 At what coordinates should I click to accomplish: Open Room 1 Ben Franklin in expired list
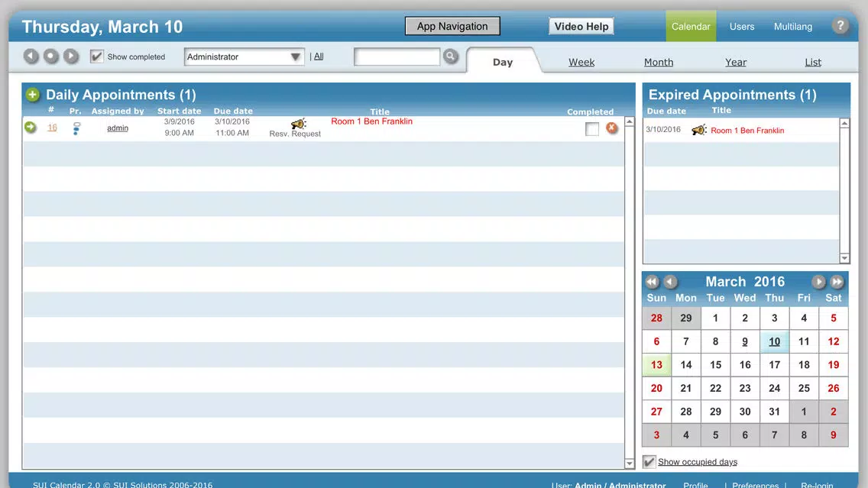click(747, 131)
